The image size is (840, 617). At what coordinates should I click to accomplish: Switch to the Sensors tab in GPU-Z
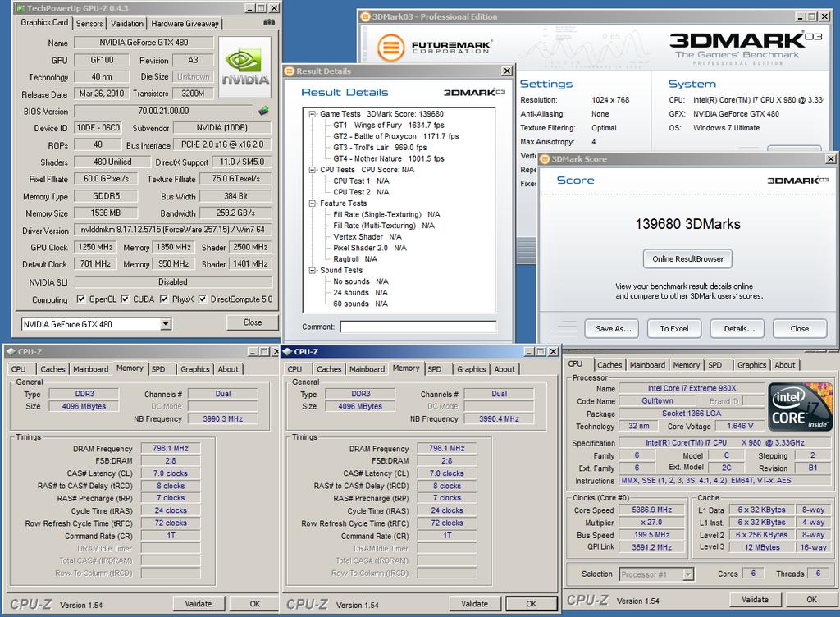tap(89, 24)
